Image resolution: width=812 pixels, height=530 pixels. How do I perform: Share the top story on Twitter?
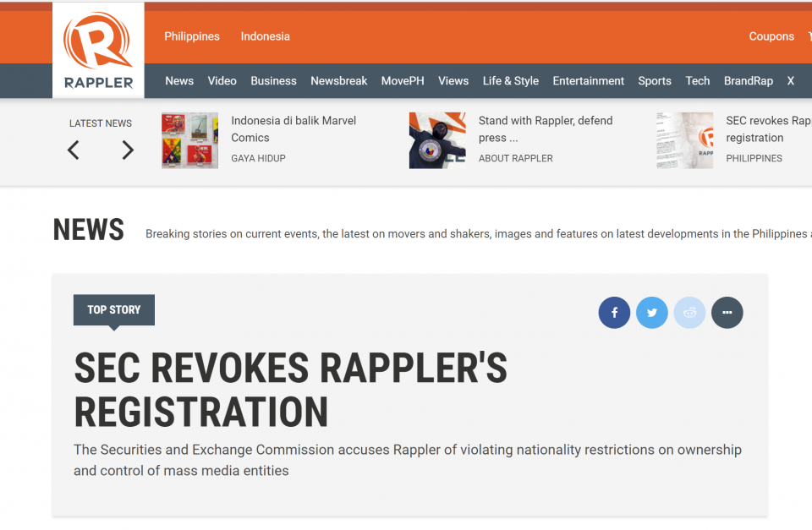pos(652,313)
